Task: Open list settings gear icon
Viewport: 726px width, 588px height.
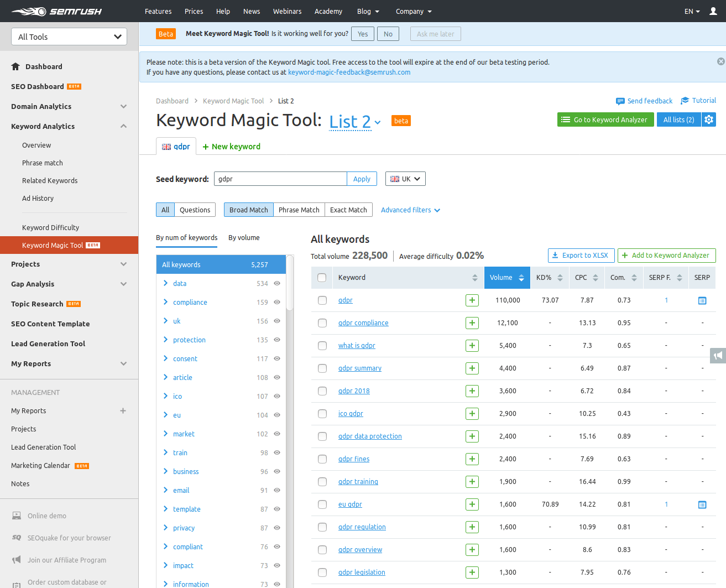Action: pyautogui.click(x=709, y=119)
